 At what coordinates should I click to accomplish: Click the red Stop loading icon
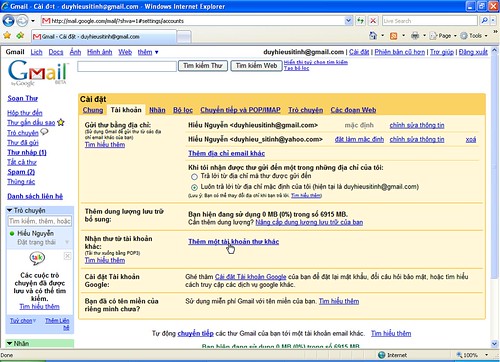click(373, 21)
